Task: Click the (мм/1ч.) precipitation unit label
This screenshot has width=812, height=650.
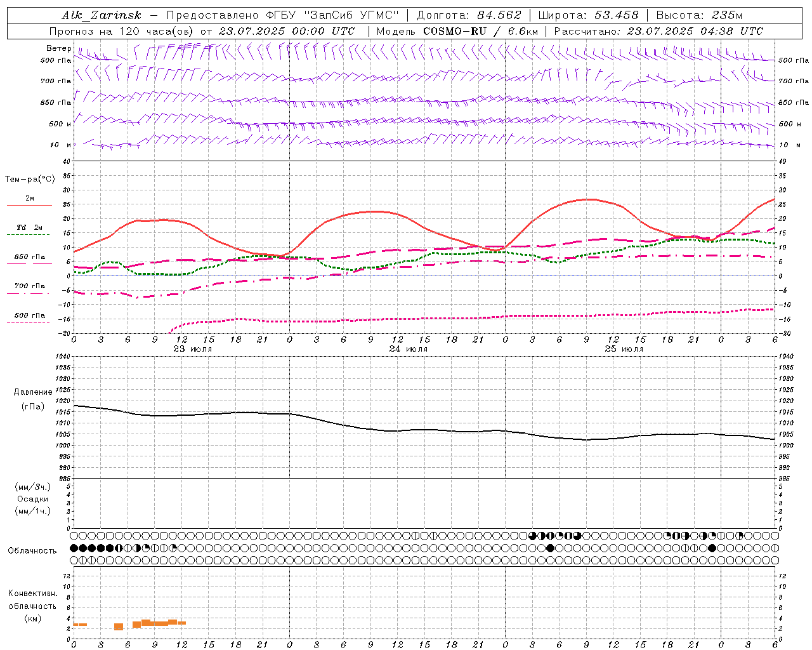Action: pos(33,511)
